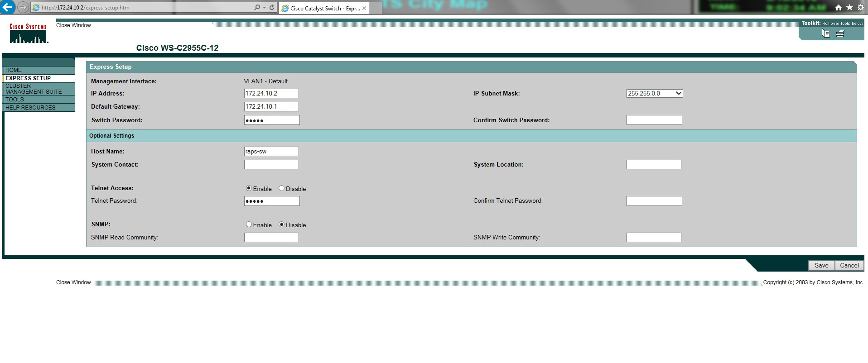The image size is (868, 363).
Task: Go back with the browser back arrow
Action: pyautogui.click(x=8, y=7)
